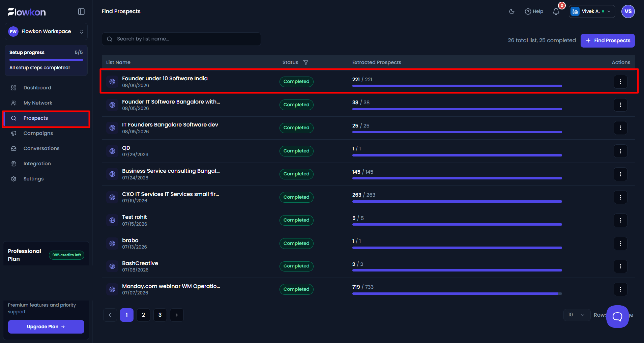Open actions menu for Test rohit
644x343 pixels.
point(620,220)
